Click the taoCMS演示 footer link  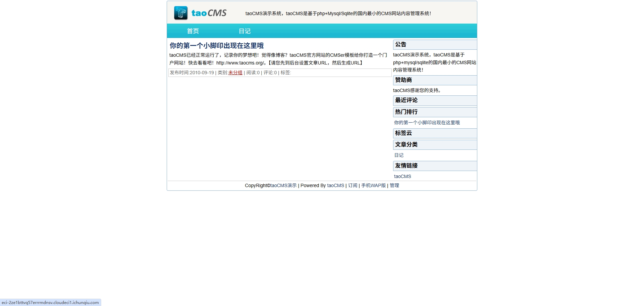click(x=283, y=185)
